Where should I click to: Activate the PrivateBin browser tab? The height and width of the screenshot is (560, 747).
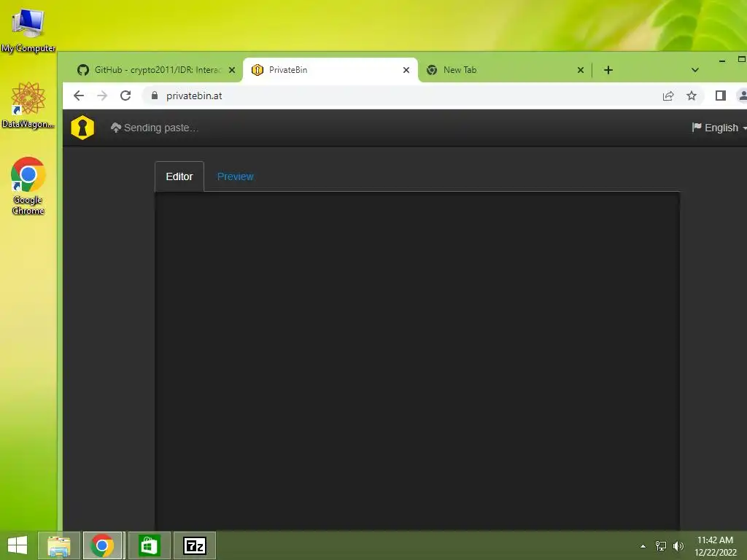click(330, 70)
